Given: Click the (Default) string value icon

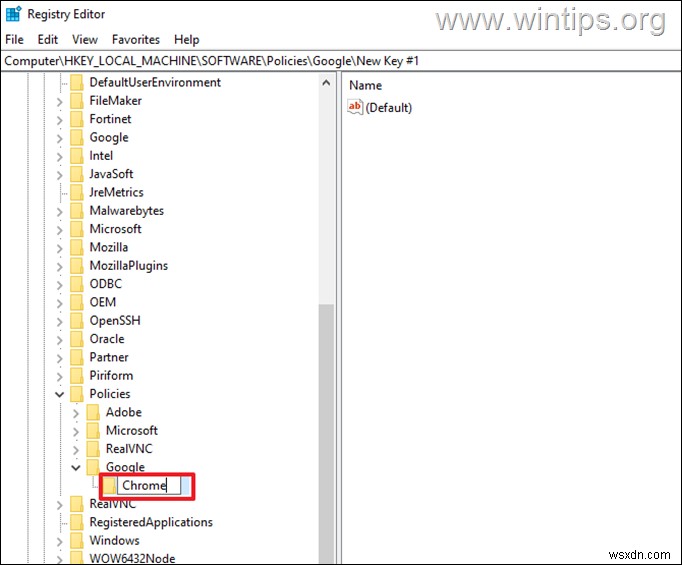Looking at the screenshot, I should click(355, 107).
